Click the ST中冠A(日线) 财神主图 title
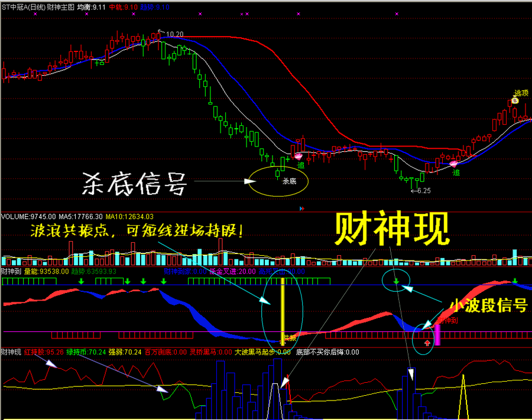The image size is (532, 420). (x=38, y=7)
